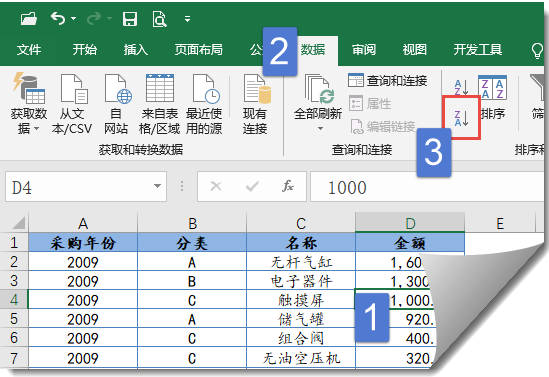Viewport: 549px width, 377px height.
Task: Switch to the 插入 ribbon tab
Action: [x=136, y=50]
